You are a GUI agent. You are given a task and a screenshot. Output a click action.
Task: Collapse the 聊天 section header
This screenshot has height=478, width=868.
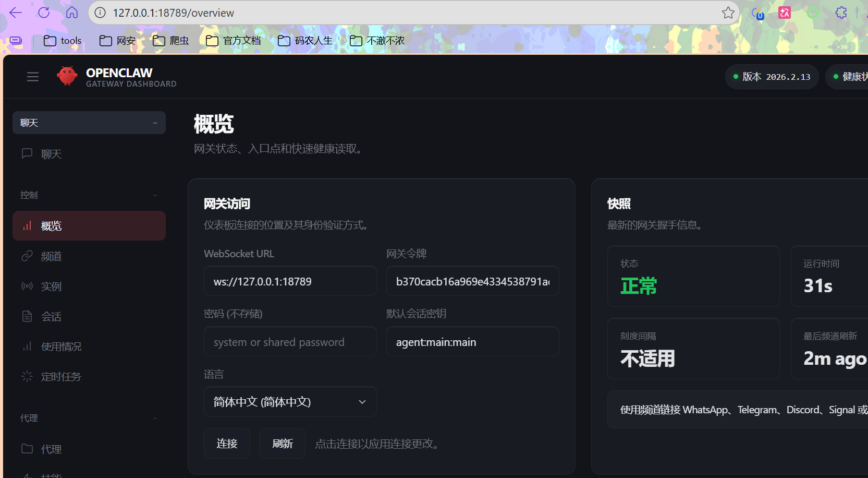89,123
